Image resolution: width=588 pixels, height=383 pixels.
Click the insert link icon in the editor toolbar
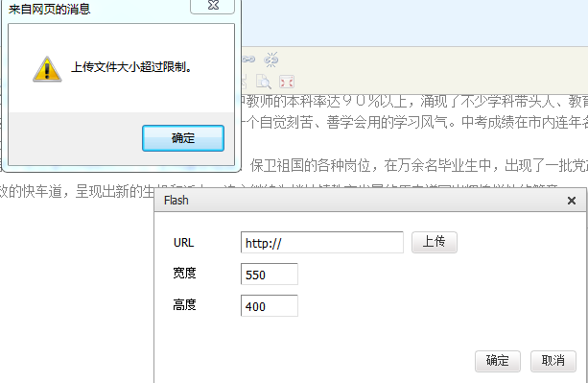pos(248,60)
